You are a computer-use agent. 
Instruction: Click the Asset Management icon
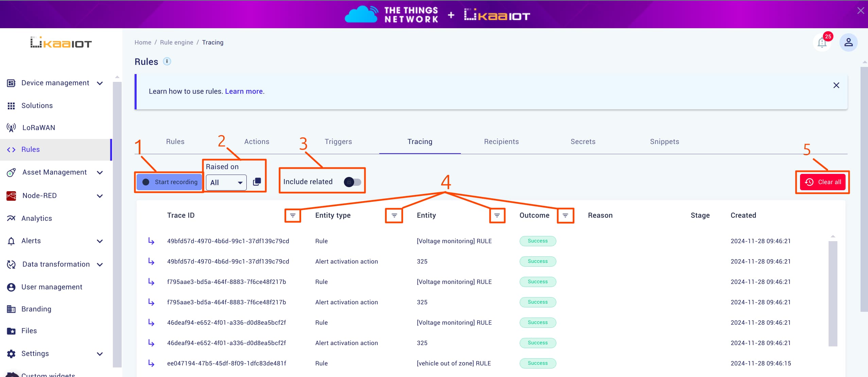[11, 173]
